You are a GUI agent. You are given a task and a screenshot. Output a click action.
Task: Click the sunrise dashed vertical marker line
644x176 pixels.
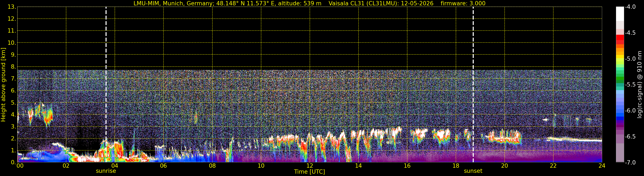point(106,84)
